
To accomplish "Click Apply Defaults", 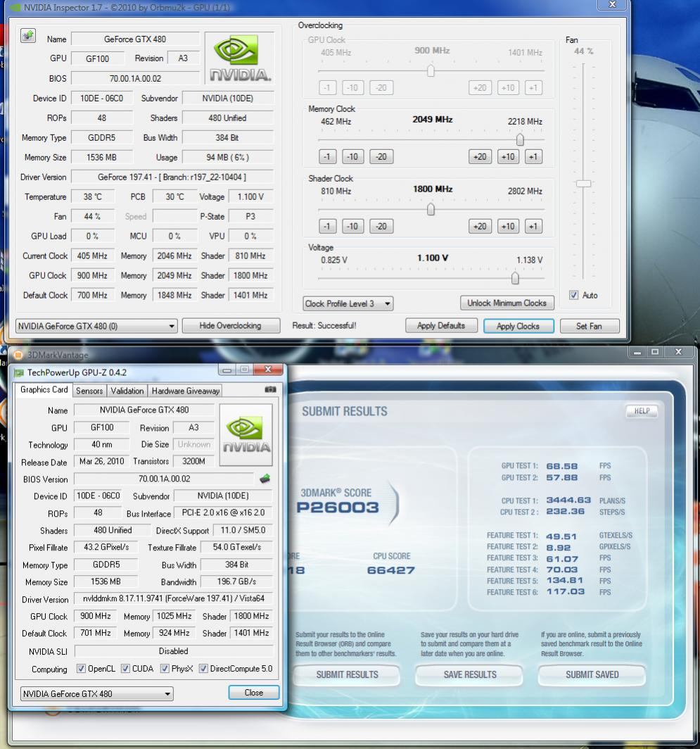I will tap(441, 326).
